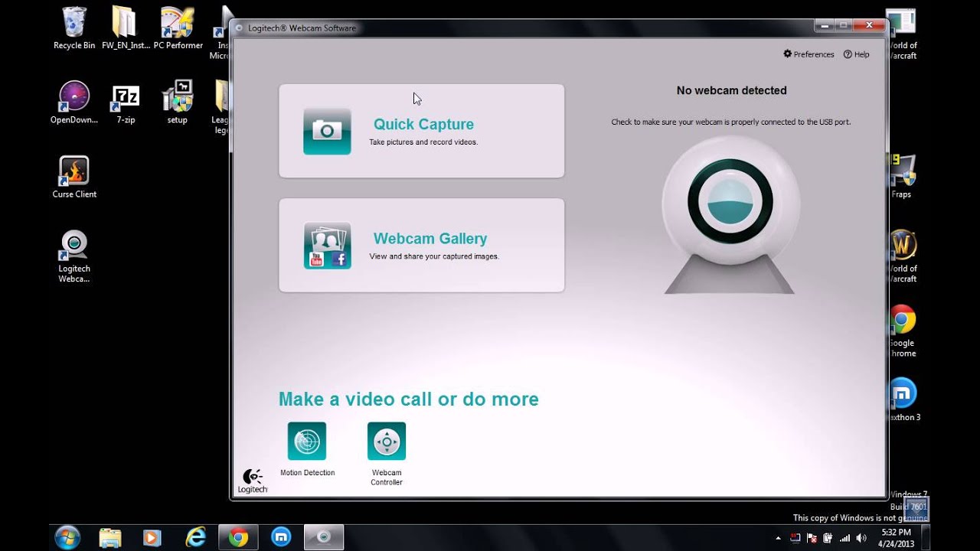Open Windows Media Player from taskbar
Screen dimensions: 980x551
click(x=152, y=537)
